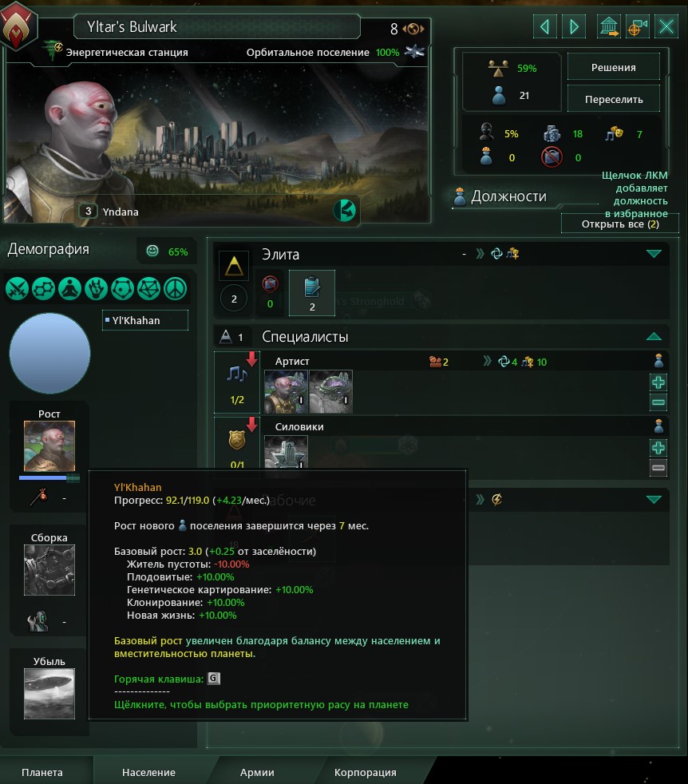The width and height of the screenshot is (688, 784).
Task: Expand the Элита stratum section
Action: 654,254
